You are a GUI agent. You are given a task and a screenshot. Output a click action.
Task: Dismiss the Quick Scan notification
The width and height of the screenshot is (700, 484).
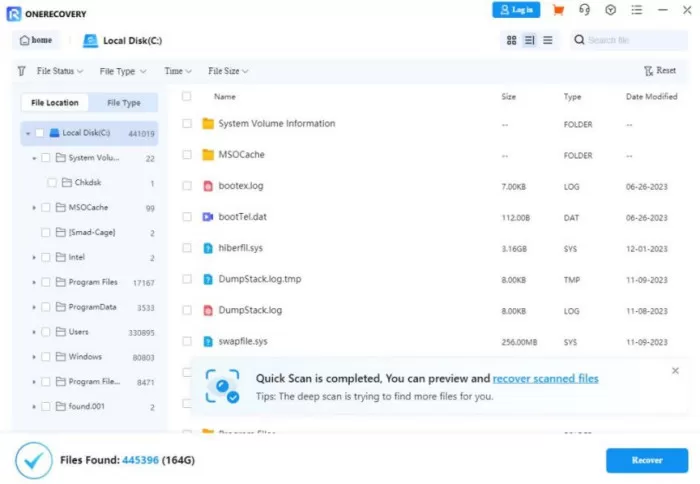[x=675, y=371]
